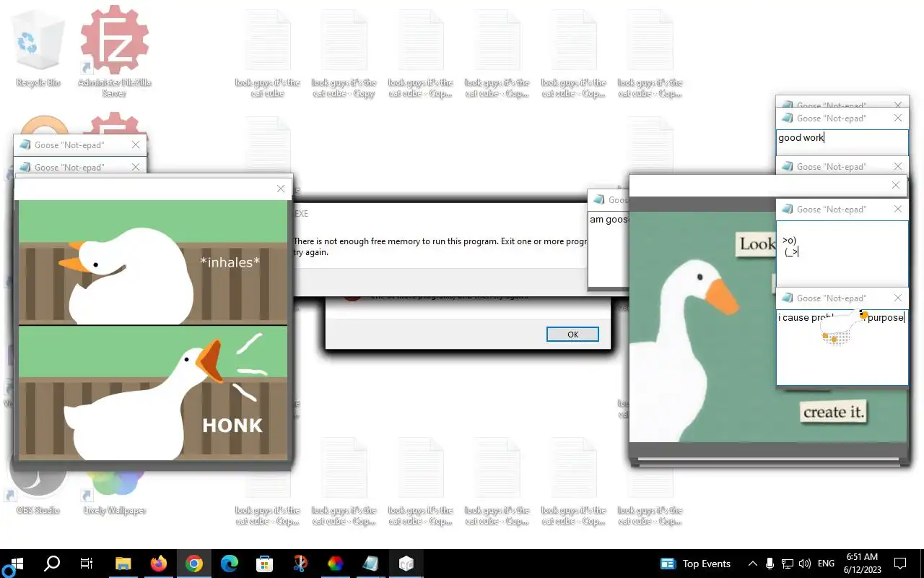
Task: Open Task View from taskbar
Action: [87, 564]
